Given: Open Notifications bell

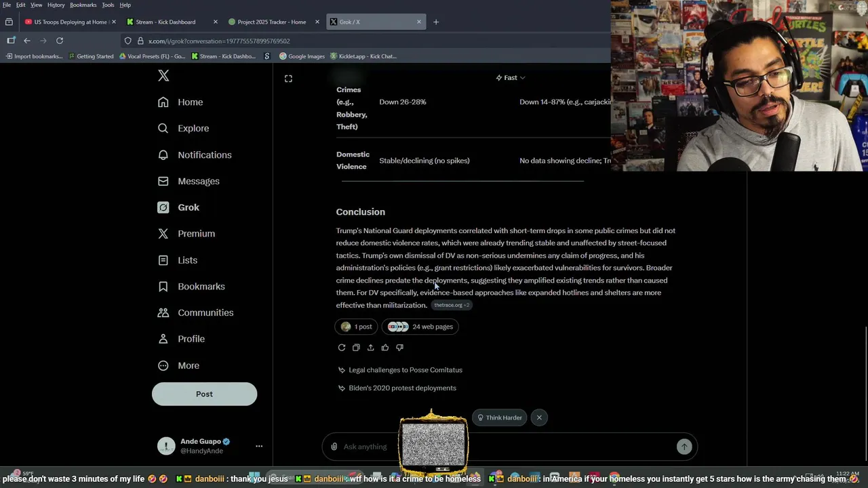Looking at the screenshot, I should tap(195, 155).
